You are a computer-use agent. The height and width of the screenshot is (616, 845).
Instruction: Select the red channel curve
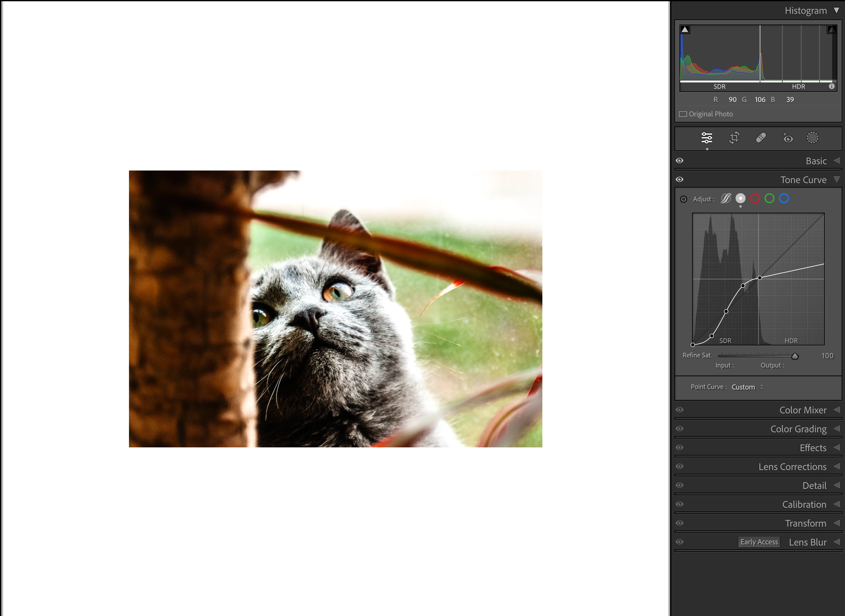click(x=755, y=199)
